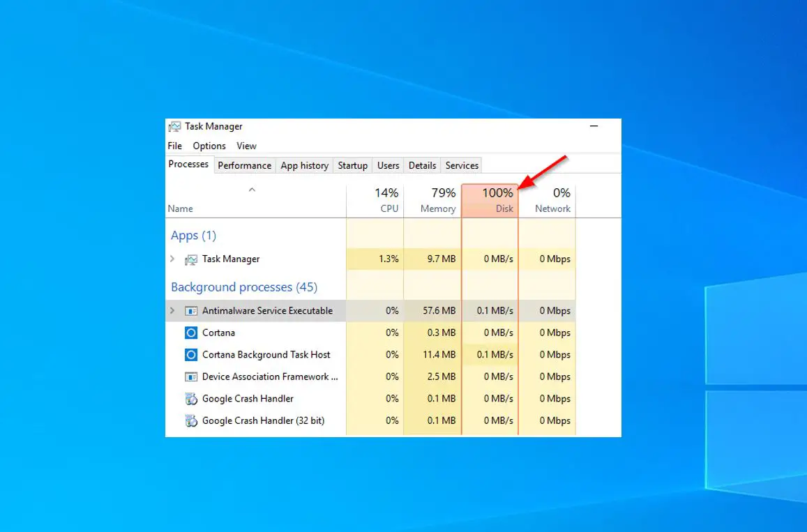This screenshot has height=532, width=807.
Task: Select the Task Manager process name
Action: click(x=231, y=259)
